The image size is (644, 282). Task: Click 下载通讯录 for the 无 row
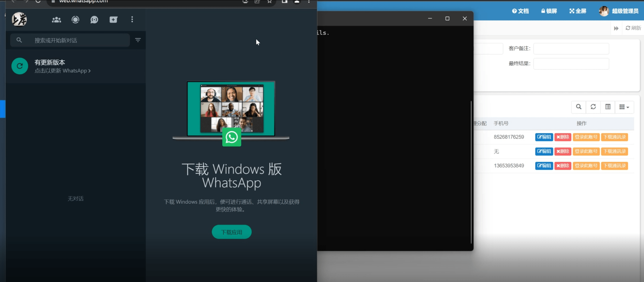615,151
